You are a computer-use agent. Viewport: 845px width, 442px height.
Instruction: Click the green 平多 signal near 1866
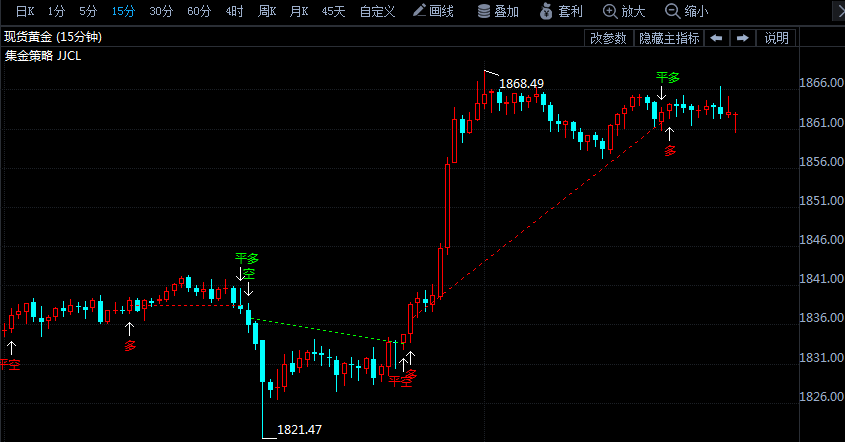click(x=668, y=78)
